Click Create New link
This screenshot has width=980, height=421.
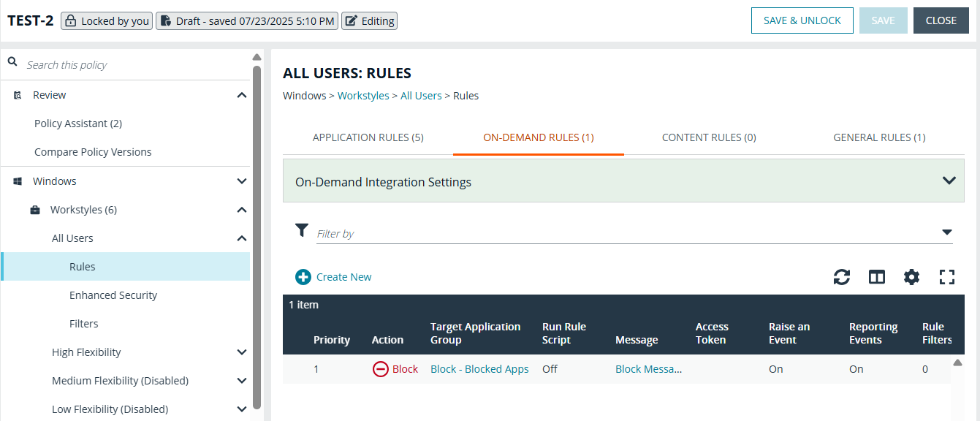click(x=343, y=277)
